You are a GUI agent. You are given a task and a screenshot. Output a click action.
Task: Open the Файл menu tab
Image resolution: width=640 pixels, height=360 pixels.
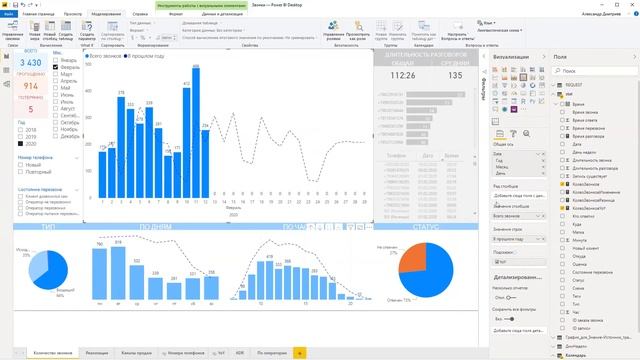[x=9, y=14]
